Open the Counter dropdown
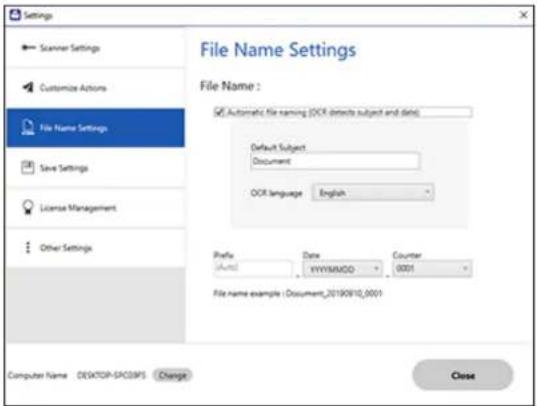537x406 pixels. (x=432, y=269)
